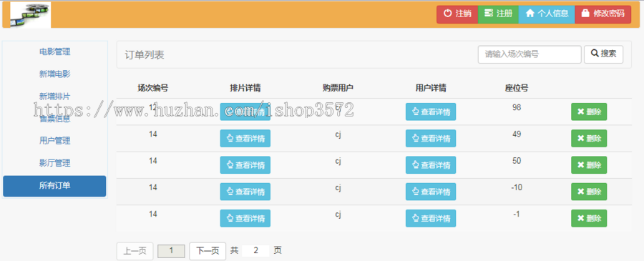Click current page number 1 box
Screen dimensions: 644x261
[x=171, y=251]
